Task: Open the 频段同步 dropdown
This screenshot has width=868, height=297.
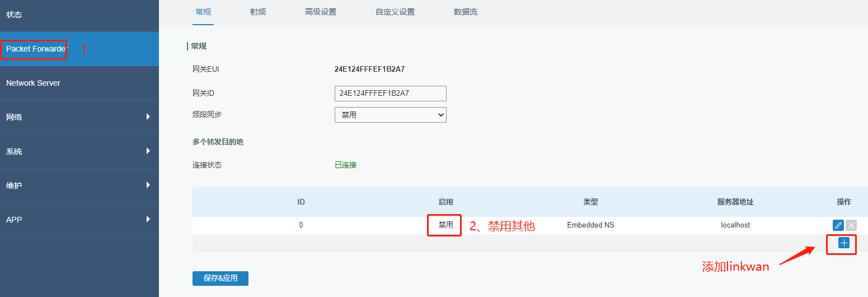Action: [390, 115]
